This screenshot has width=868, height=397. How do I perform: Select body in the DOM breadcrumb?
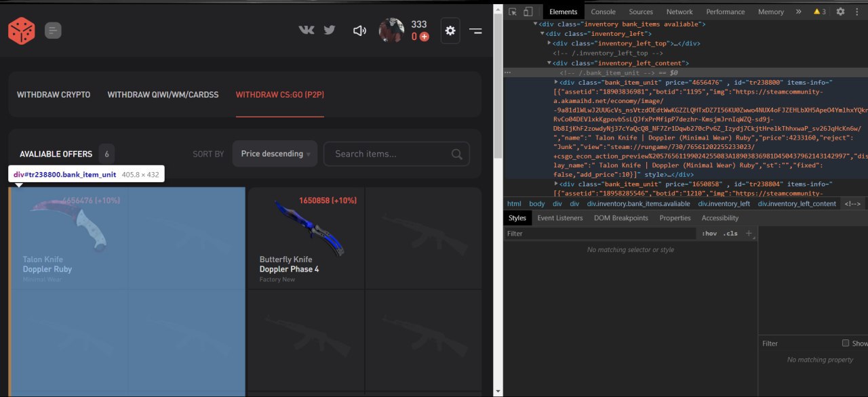537,203
